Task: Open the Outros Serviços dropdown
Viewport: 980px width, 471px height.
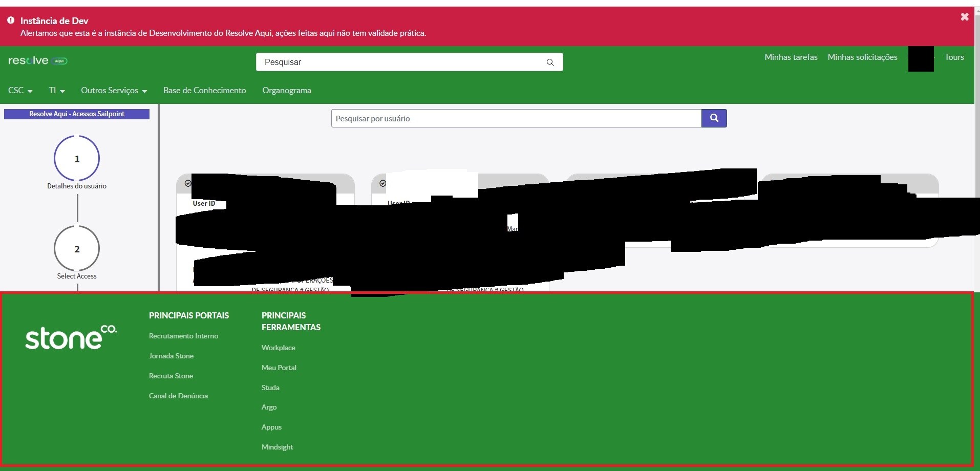Action: pos(113,90)
